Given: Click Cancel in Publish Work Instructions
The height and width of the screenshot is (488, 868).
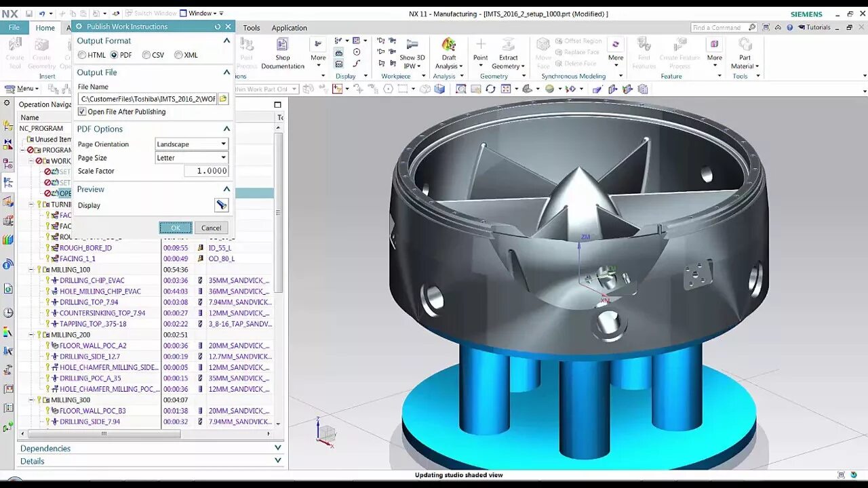Looking at the screenshot, I should 211,228.
